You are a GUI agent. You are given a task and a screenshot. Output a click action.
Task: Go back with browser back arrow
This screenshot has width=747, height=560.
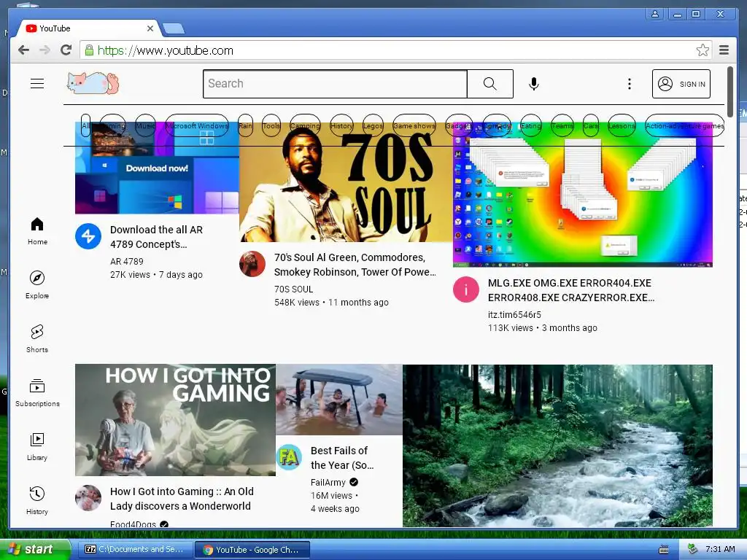[x=23, y=50]
